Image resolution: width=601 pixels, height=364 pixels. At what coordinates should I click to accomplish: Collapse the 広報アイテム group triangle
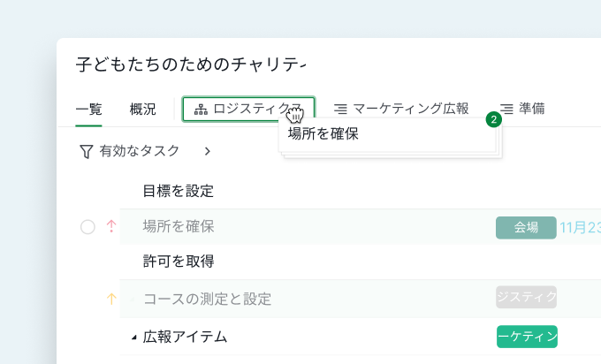134,337
